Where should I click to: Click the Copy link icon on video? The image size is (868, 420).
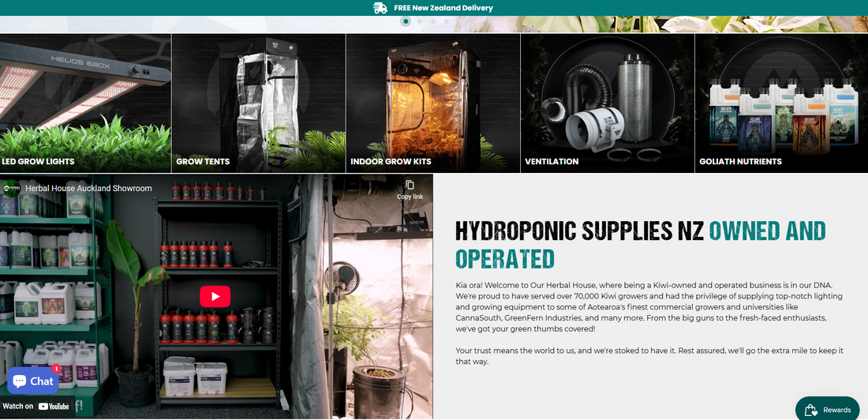410,189
